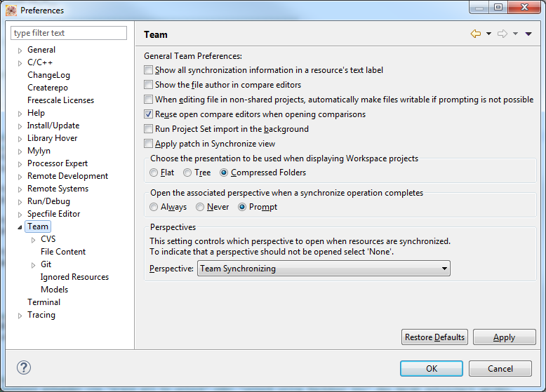
Task: Expand the Git preferences node
Action: pyautogui.click(x=33, y=265)
